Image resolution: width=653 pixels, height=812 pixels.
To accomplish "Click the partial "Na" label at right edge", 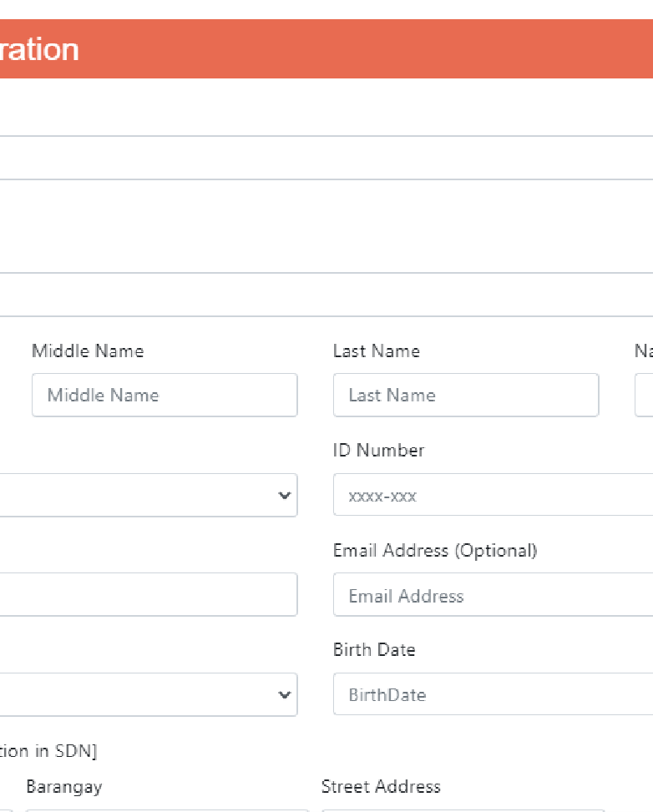I will tap(643, 351).
